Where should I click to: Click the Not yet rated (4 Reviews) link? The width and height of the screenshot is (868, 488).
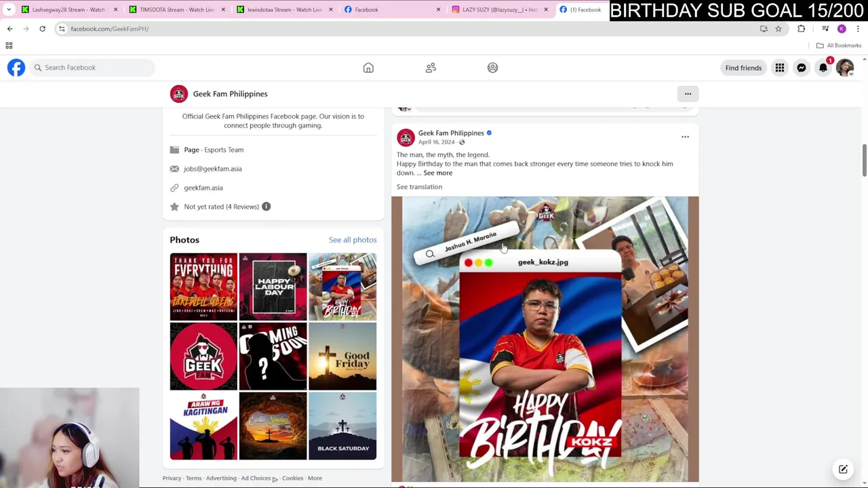pos(221,207)
